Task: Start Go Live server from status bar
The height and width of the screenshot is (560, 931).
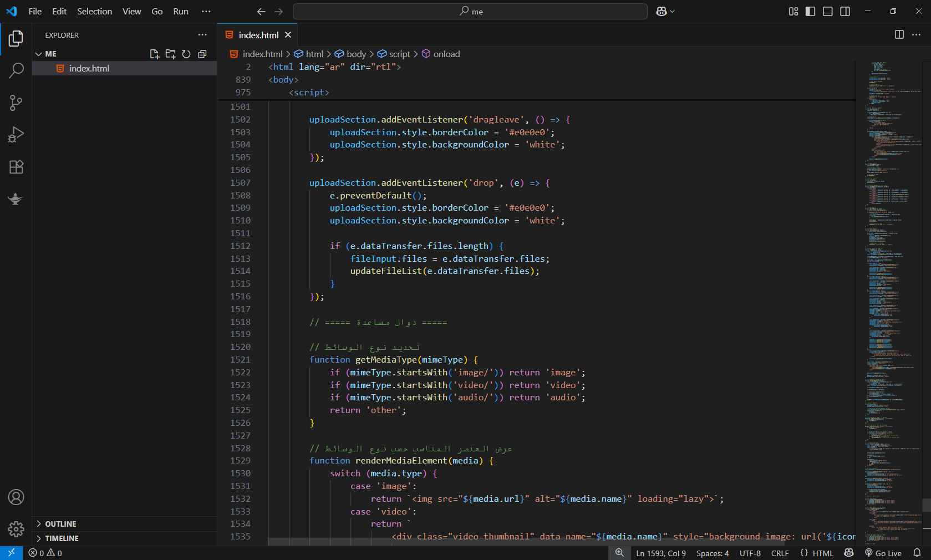Action: (883, 553)
